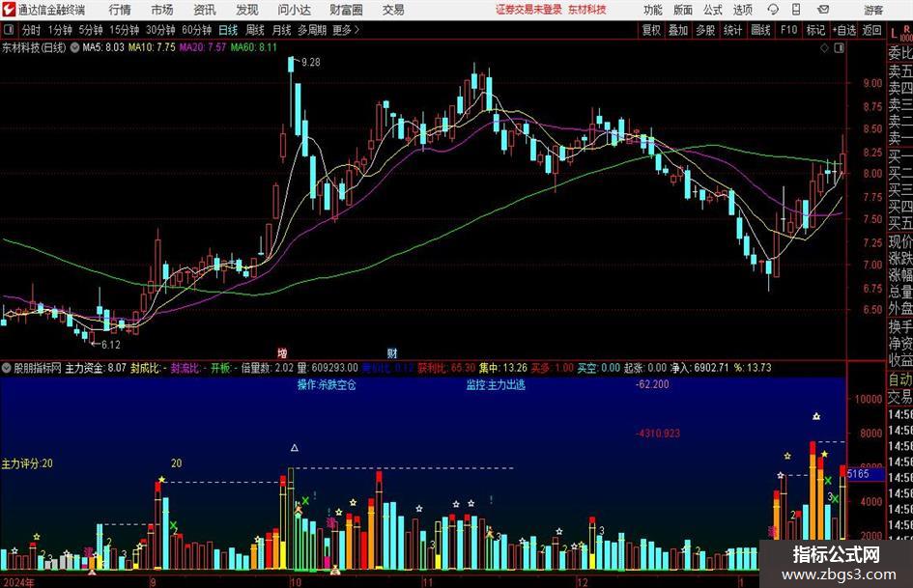Click the white triangle marker above October bar
913x588 pixels.
pos(295,448)
